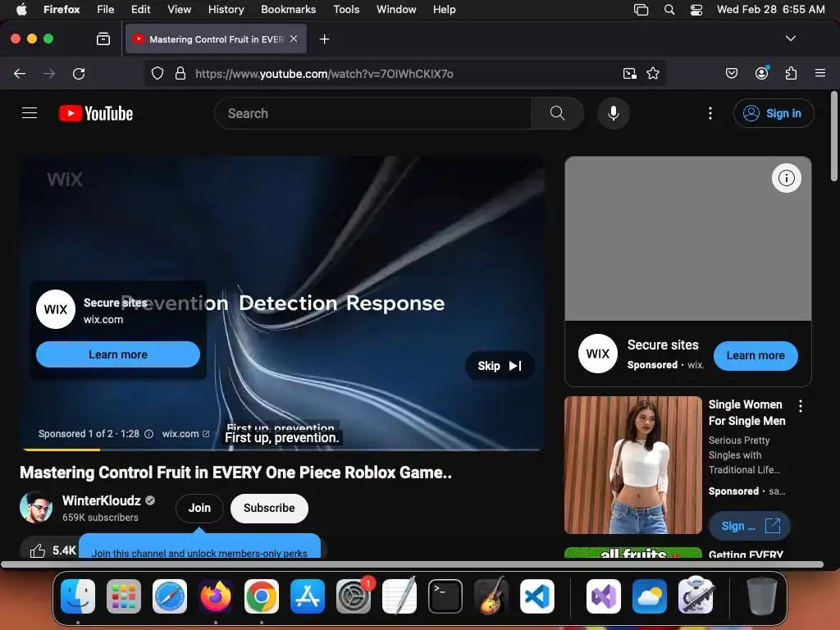Open the ad info circle in the sidebar
Screen dimensions: 840x630
click(787, 178)
